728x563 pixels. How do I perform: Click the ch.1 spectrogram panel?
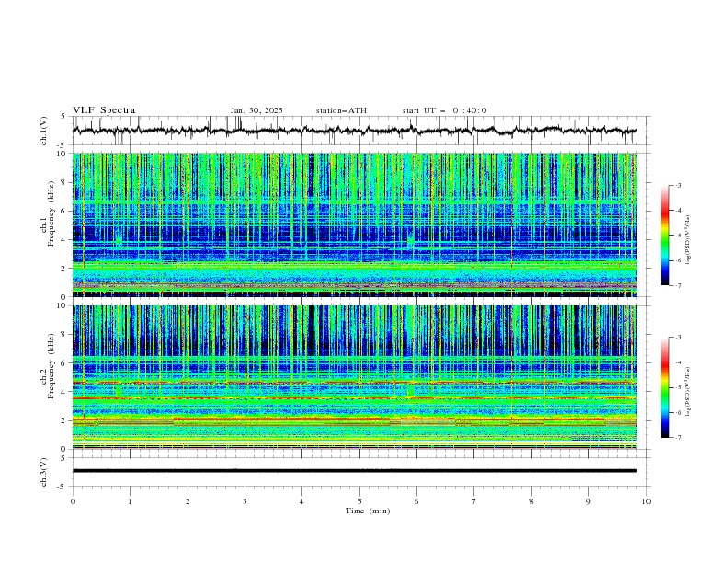(x=355, y=224)
